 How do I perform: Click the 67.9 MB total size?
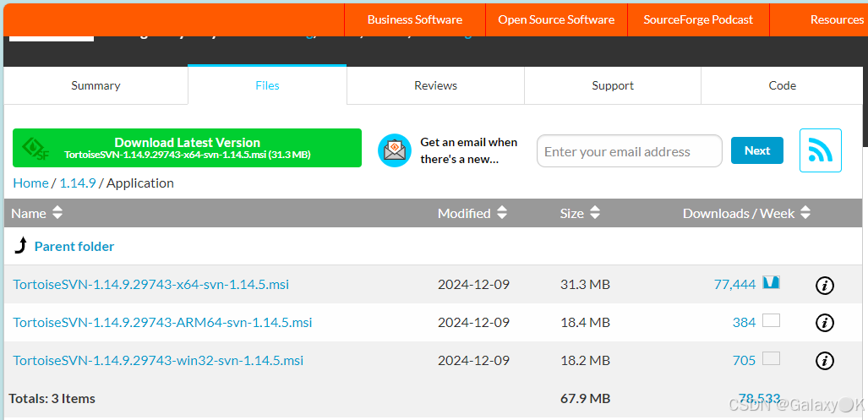tap(585, 398)
